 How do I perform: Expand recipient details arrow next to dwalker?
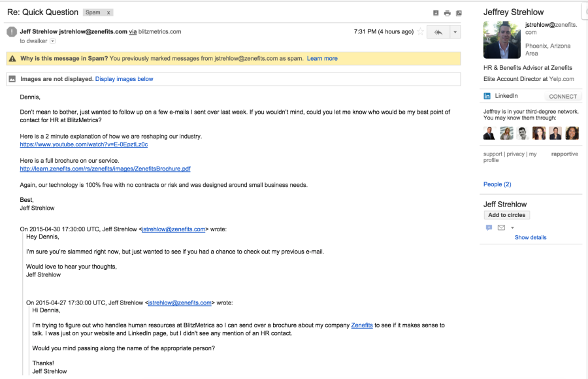pos(53,41)
